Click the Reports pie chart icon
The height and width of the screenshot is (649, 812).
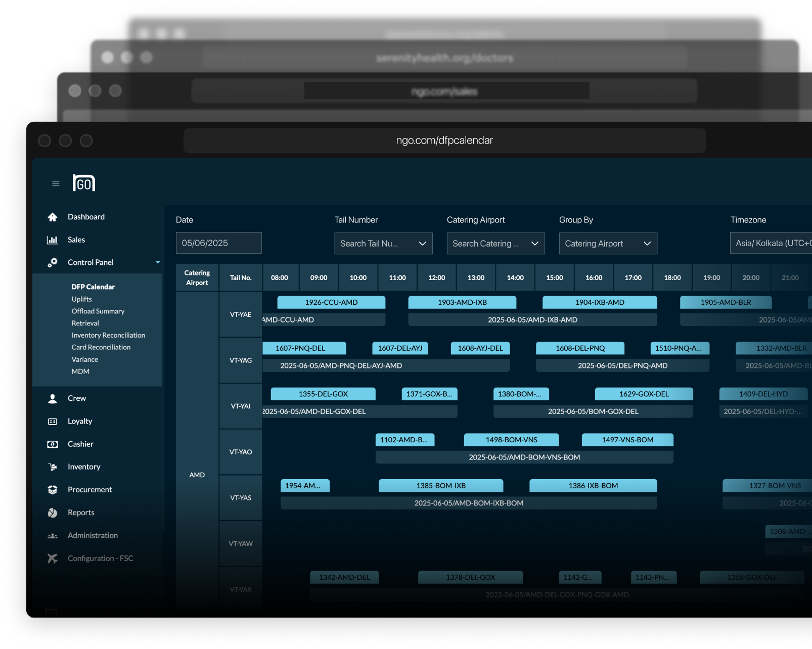click(x=53, y=513)
